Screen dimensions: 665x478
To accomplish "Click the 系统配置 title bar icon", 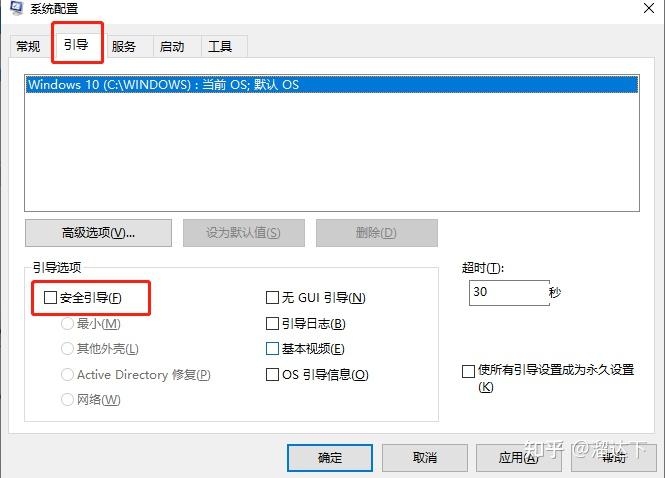I will (x=16, y=8).
